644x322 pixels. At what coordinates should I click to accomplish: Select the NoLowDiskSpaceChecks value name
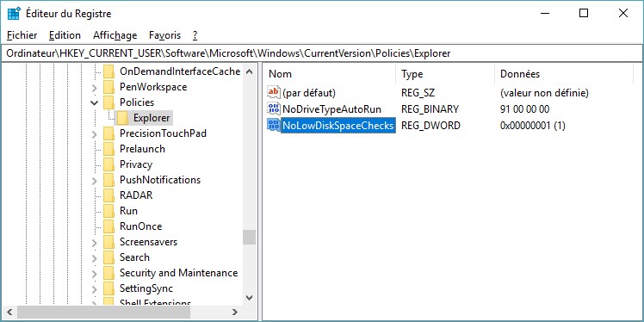tap(338, 125)
